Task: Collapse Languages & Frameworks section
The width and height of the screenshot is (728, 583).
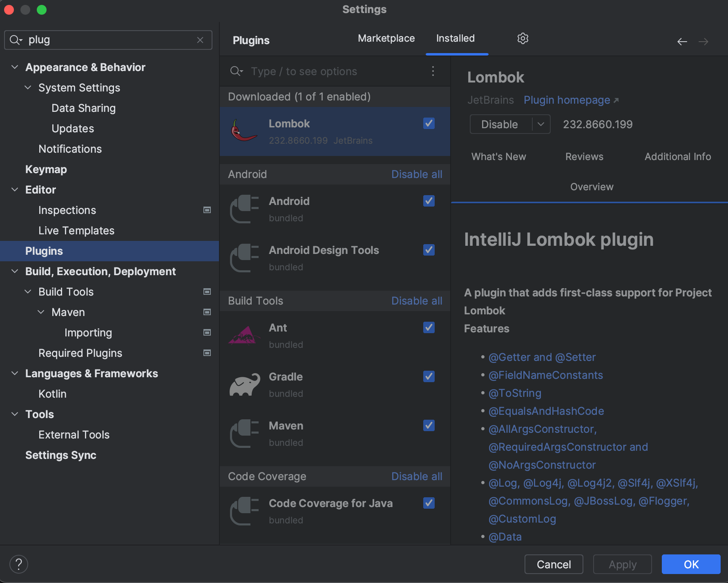Action: (15, 373)
